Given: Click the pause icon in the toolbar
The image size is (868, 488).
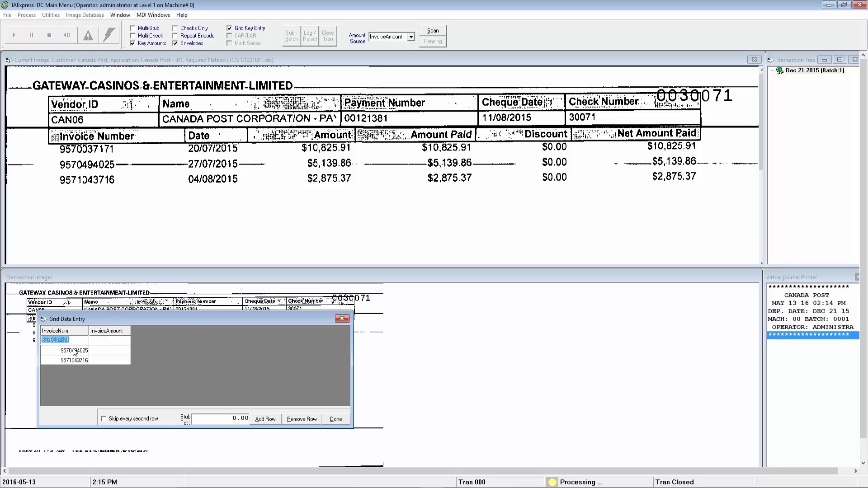Looking at the screenshot, I should point(32,35).
